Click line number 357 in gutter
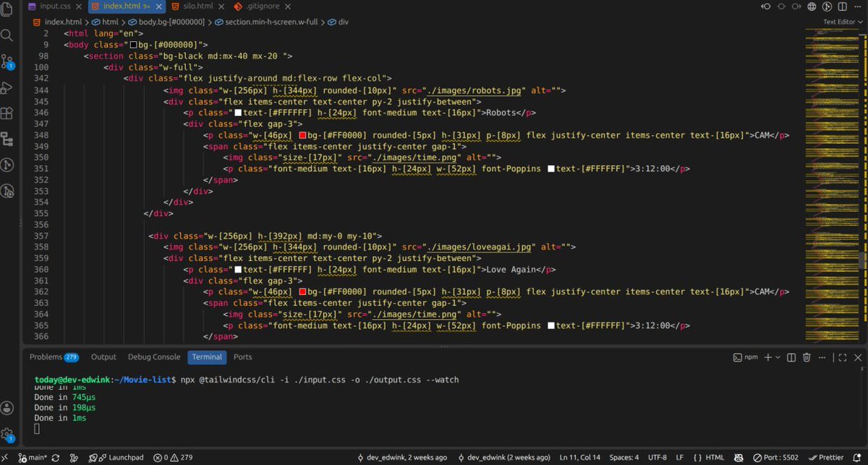The width and height of the screenshot is (868, 465). (41, 236)
